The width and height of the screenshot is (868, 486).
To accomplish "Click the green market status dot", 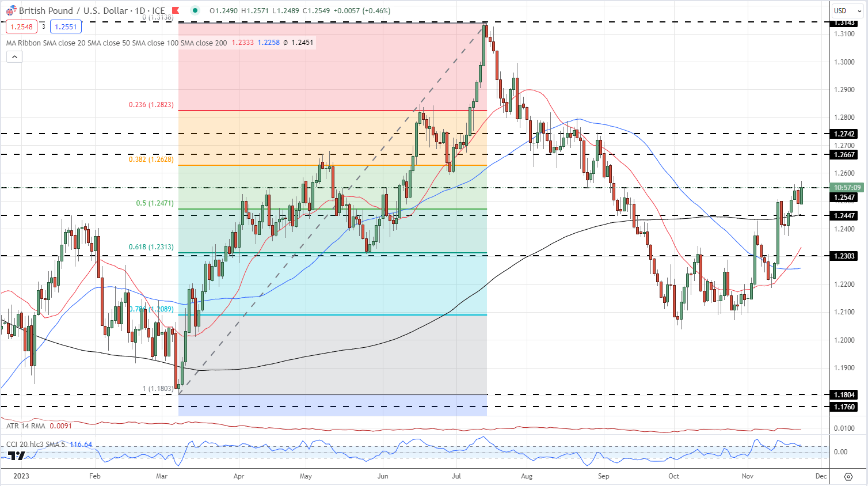I will (x=196, y=10).
